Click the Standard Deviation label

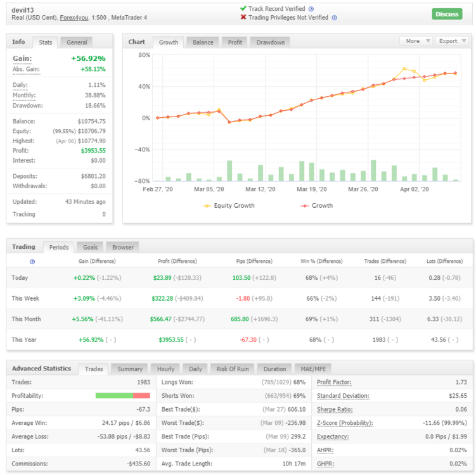343,396
